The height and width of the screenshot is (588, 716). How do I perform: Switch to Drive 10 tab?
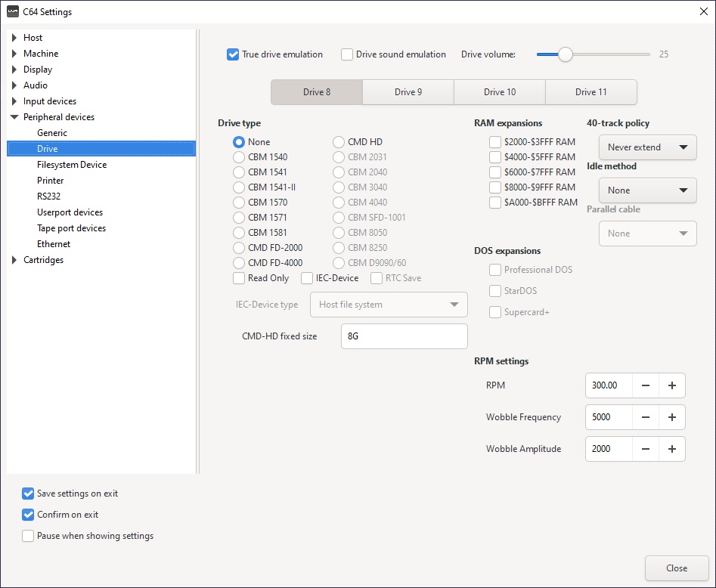click(500, 92)
